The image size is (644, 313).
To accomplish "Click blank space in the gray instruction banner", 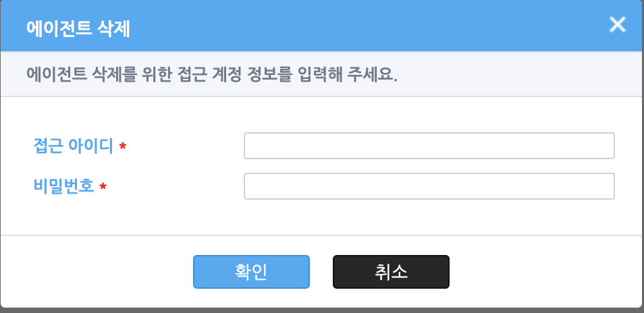I will [x=518, y=75].
